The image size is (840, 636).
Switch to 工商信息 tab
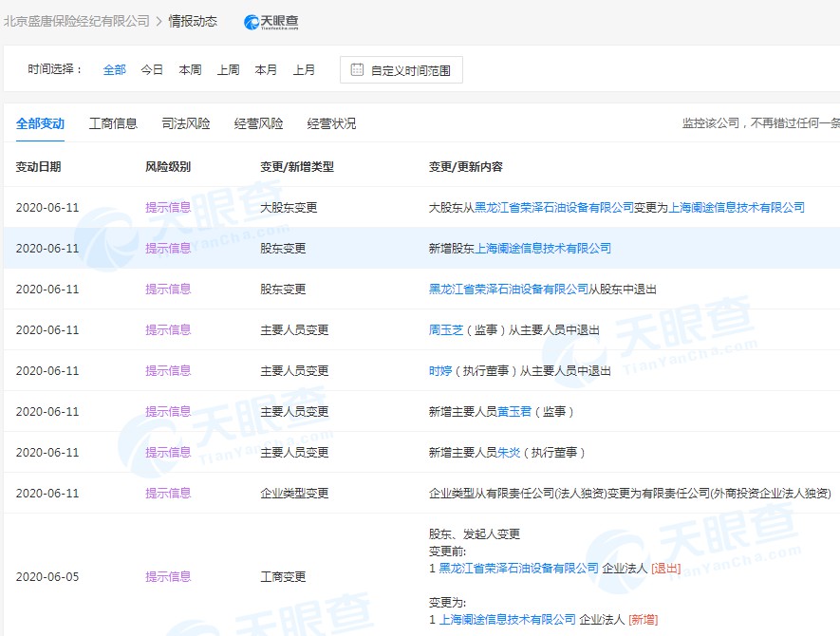[113, 123]
